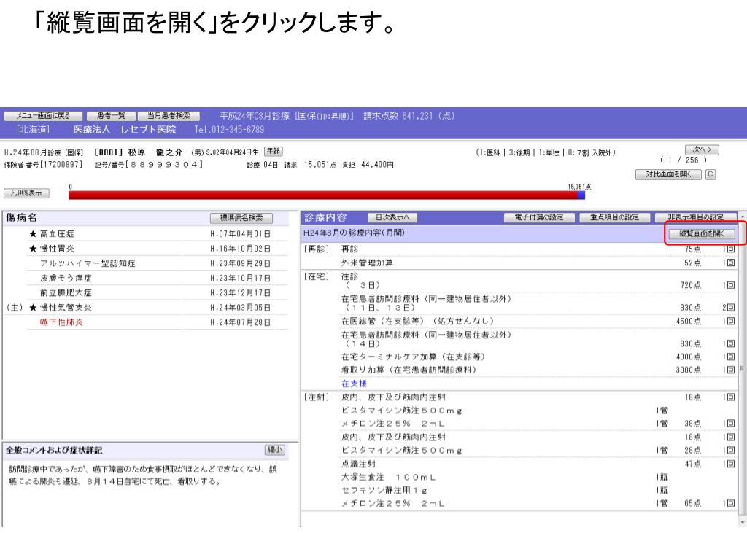Open the 対比画面を開く comparison view
This screenshot has height=560, width=747.
tap(668, 174)
